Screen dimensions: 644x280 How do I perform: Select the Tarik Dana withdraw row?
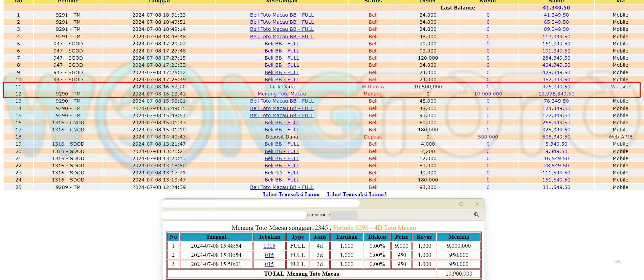tap(282, 87)
